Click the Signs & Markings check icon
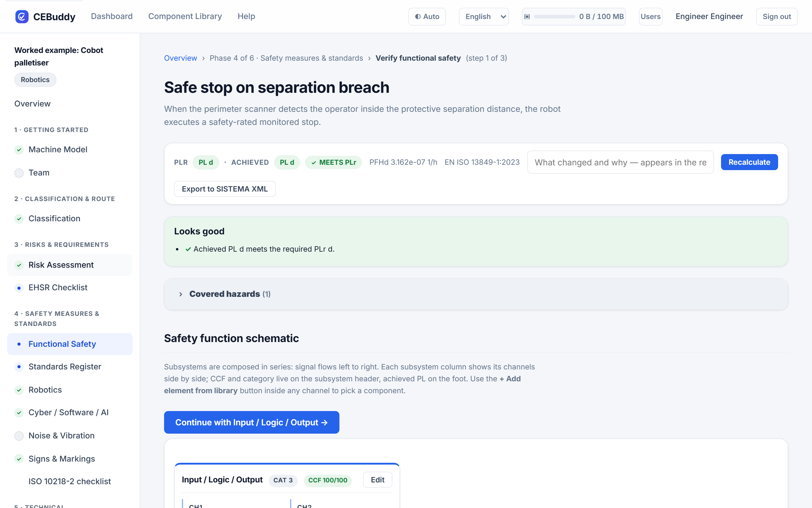This screenshot has width=812, height=508. click(19, 459)
